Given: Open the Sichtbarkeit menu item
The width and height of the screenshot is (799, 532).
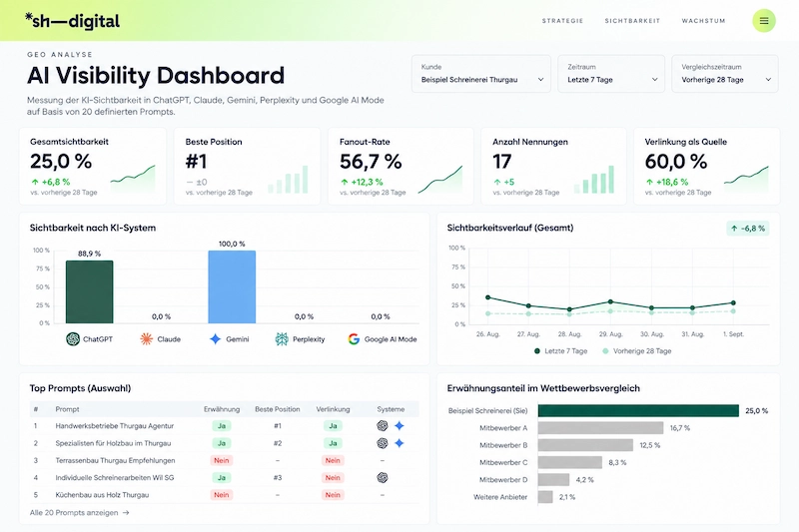Looking at the screenshot, I should click(632, 21).
